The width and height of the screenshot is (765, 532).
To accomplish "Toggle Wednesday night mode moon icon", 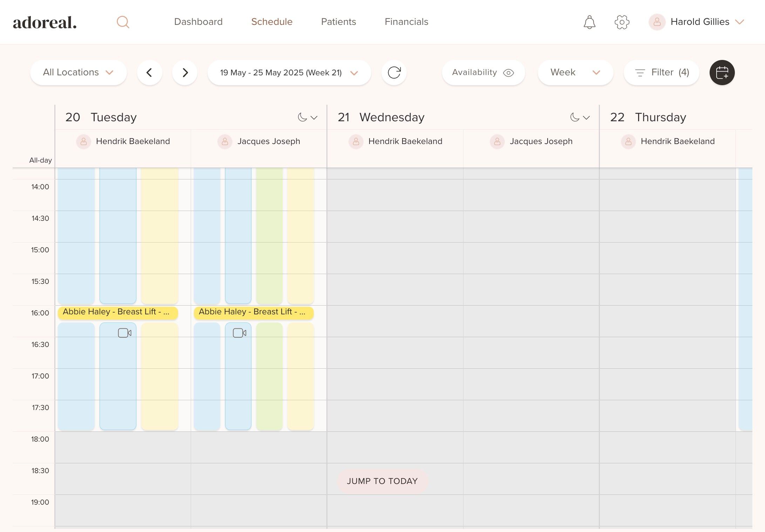I will 575,117.
